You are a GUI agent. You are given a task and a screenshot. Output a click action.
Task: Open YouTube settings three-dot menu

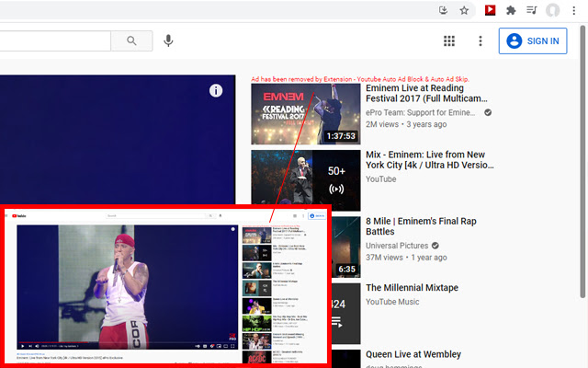point(480,40)
